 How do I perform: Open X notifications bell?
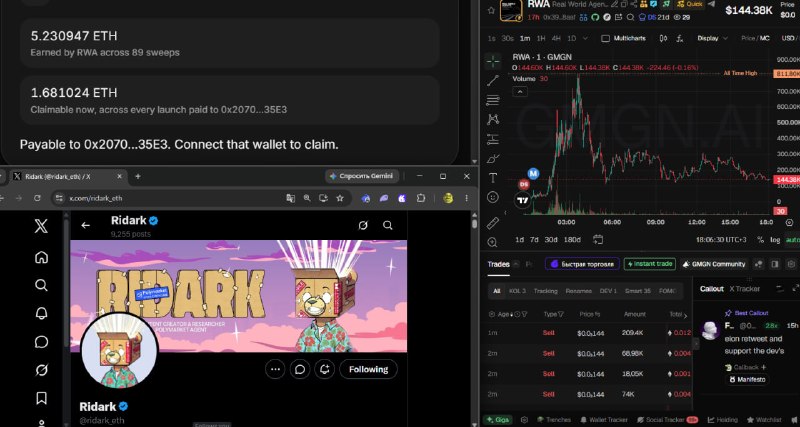[41, 313]
